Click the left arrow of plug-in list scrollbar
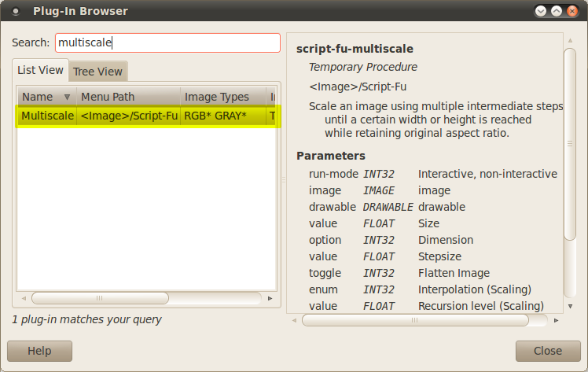588x372 pixels. coord(24,299)
